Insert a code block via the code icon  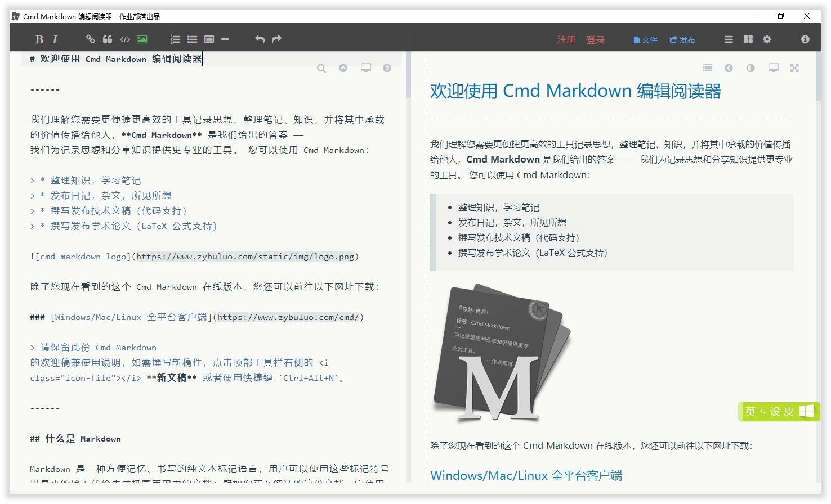coord(125,39)
